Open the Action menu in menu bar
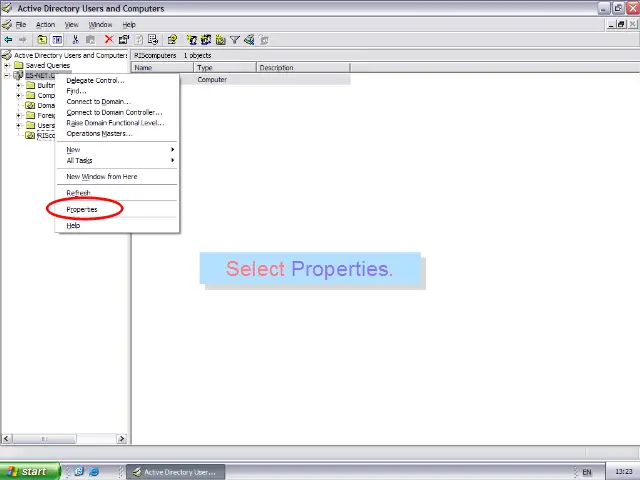The height and width of the screenshot is (480, 640). coord(45,24)
